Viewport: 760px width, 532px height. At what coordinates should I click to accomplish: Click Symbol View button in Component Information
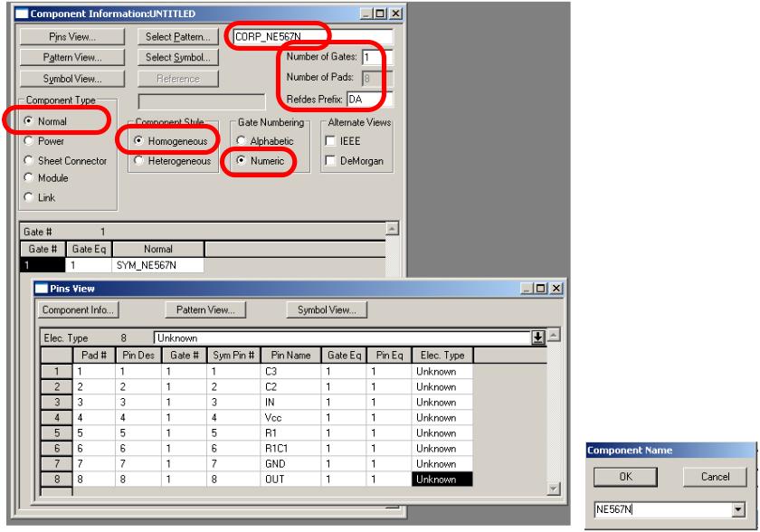coord(72,79)
